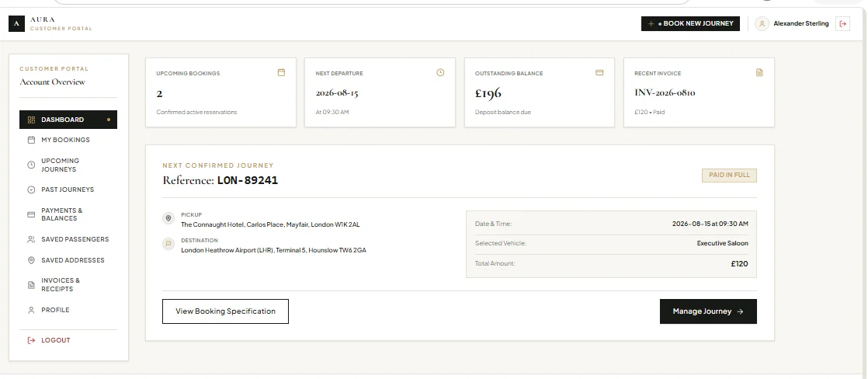Screen dimensions: 868x379
Task: Click the Paid In Full badge
Action: (729, 175)
